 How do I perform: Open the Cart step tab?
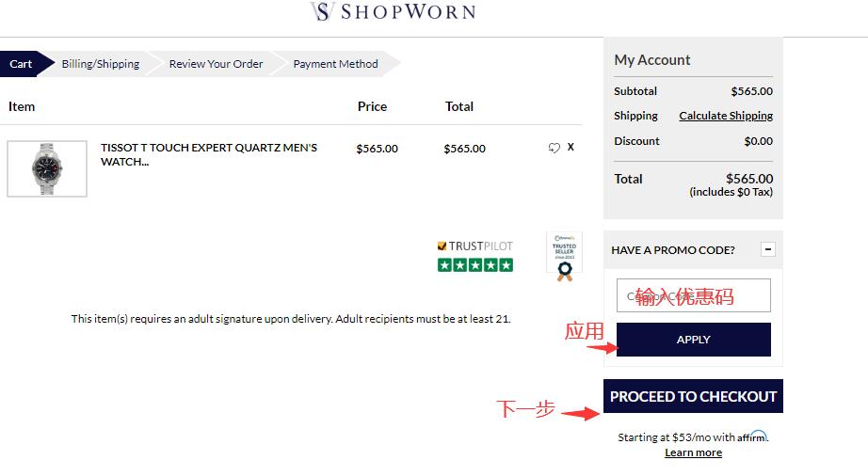tap(21, 64)
